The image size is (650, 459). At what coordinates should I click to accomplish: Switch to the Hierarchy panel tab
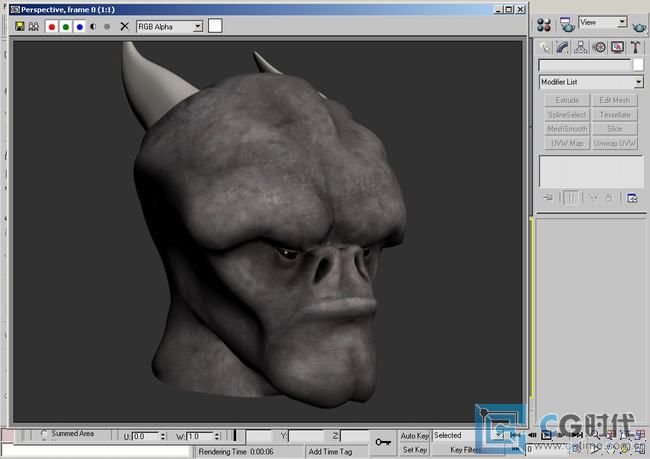pyautogui.click(x=580, y=47)
